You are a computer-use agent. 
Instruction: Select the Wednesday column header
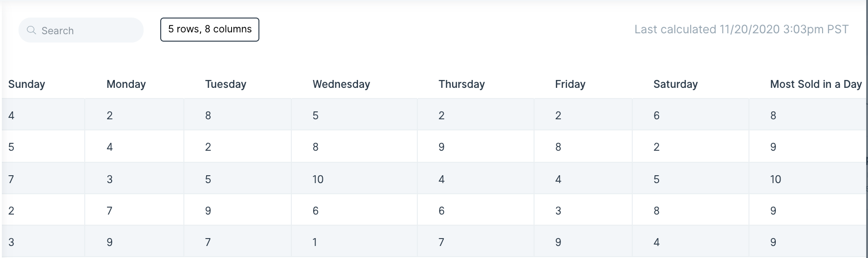[341, 84]
